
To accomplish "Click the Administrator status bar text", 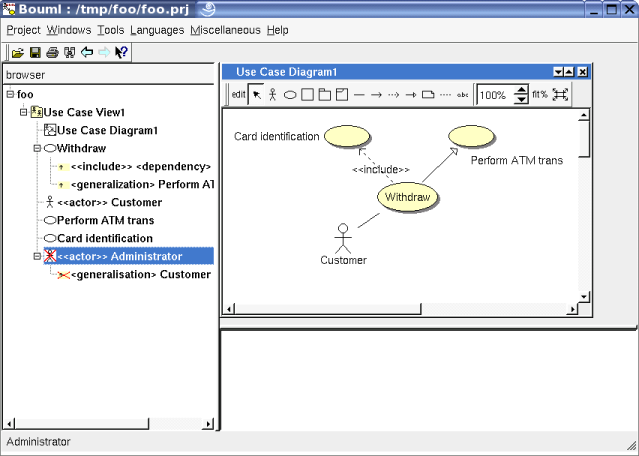I will [x=38, y=442].
